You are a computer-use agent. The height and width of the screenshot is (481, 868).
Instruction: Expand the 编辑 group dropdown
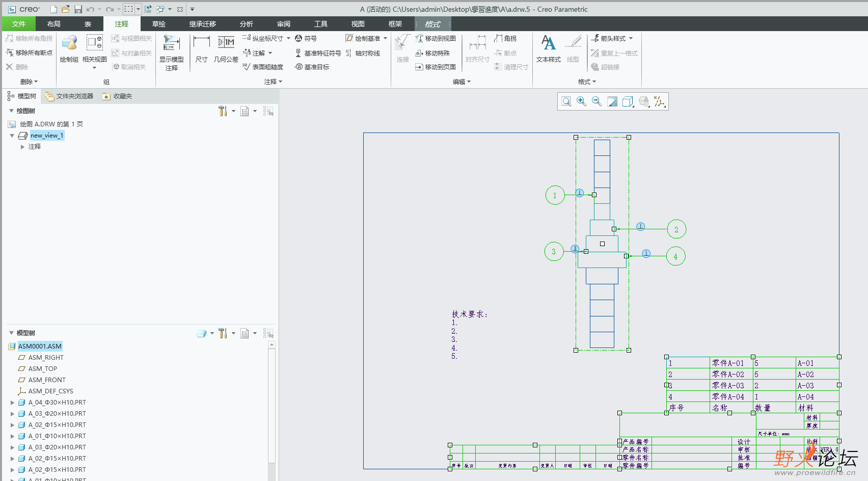tap(462, 82)
